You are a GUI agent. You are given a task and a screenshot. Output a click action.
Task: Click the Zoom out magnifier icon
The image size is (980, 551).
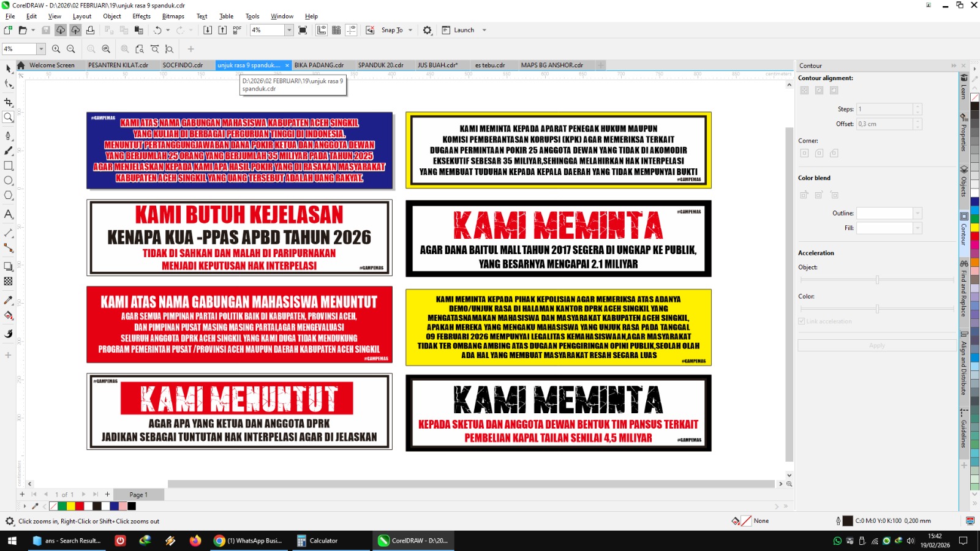coord(71,49)
